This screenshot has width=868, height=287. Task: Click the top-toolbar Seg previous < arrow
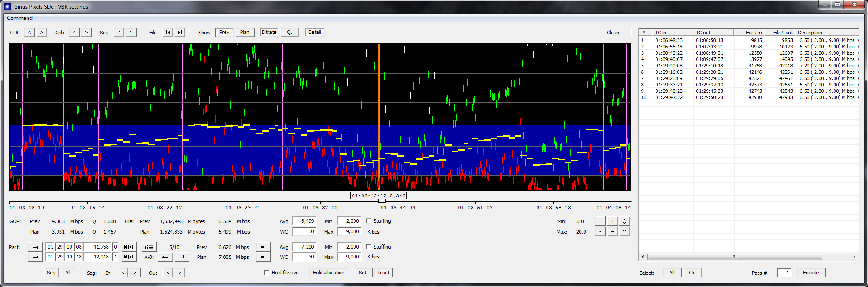(119, 32)
